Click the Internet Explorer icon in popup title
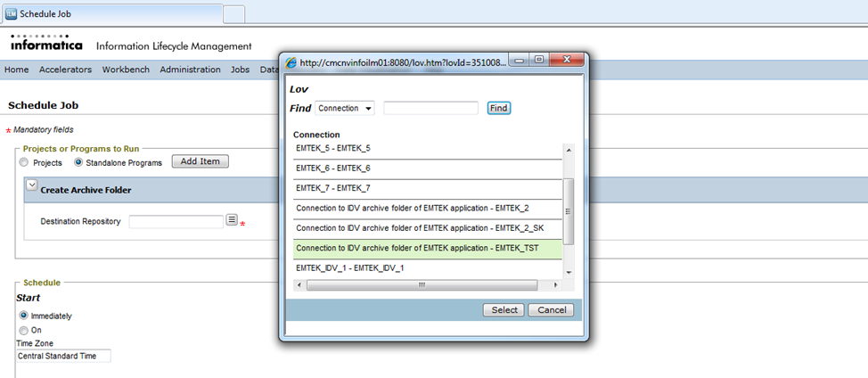This screenshot has width=868, height=378. [291, 62]
